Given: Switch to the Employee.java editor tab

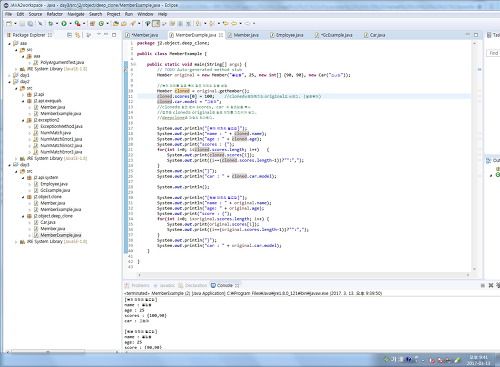Looking at the screenshot, I should [287, 35].
